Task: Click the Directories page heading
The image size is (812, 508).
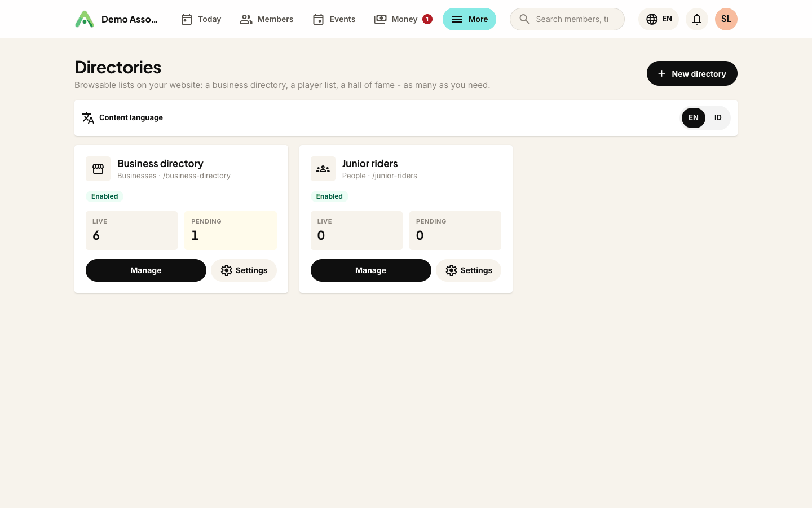Action: 118,67
